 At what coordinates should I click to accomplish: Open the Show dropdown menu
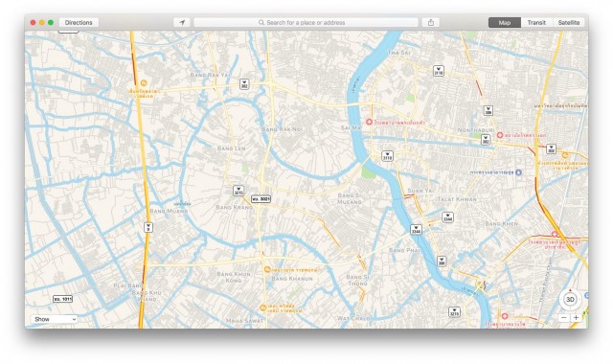pos(54,319)
